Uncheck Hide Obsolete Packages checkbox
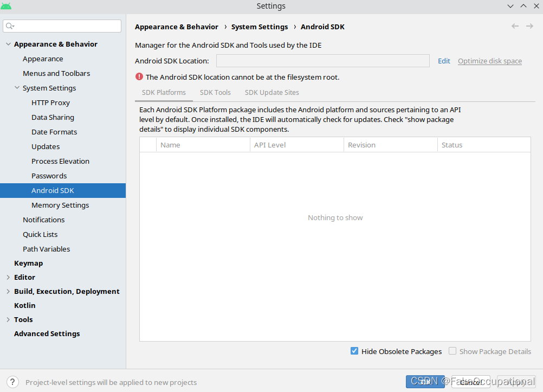This screenshot has height=392, width=543. [354, 351]
